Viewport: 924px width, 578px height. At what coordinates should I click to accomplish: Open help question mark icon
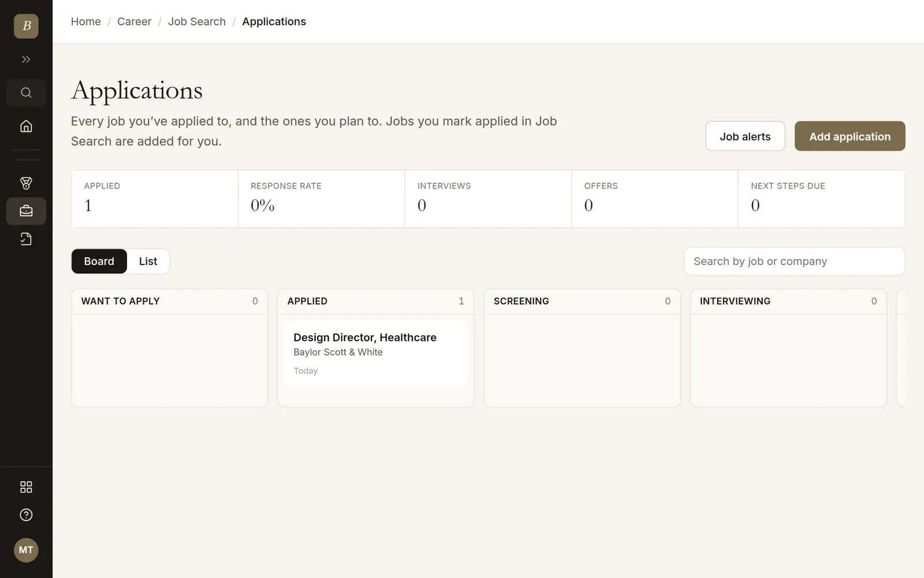tap(26, 515)
